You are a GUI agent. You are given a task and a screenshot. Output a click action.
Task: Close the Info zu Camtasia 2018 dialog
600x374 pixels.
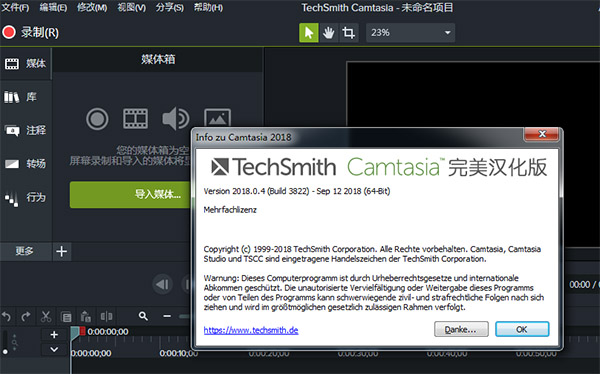(x=541, y=134)
